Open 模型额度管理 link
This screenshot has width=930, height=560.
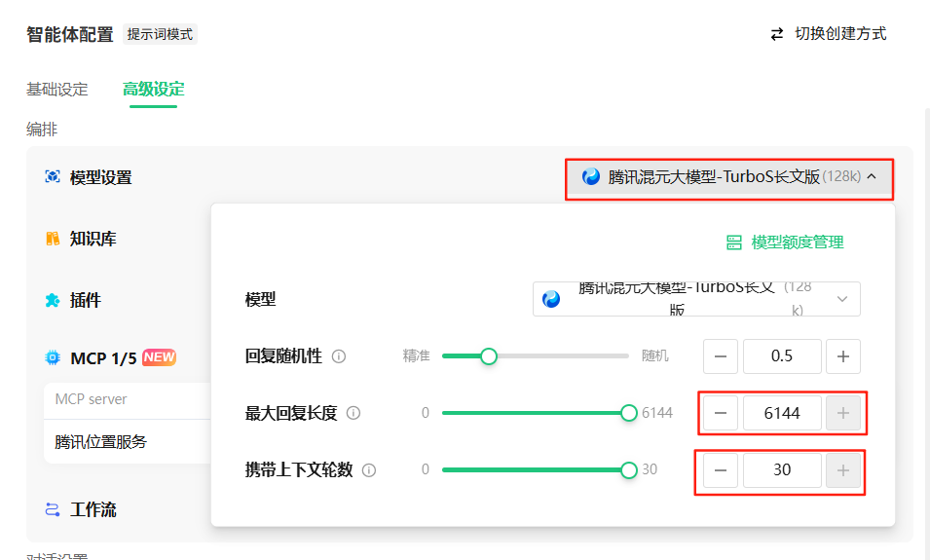(x=785, y=243)
